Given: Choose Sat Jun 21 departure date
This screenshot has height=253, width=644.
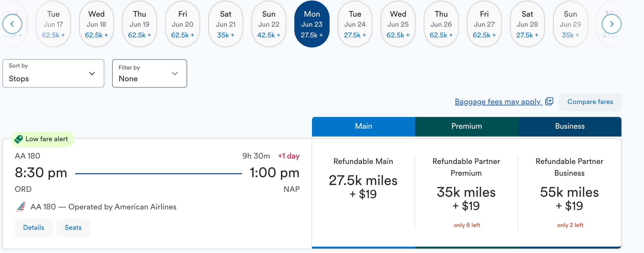Looking at the screenshot, I should pyautogui.click(x=226, y=24).
